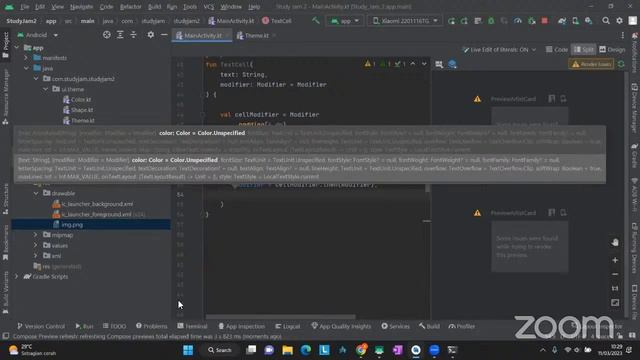Expand the manifests folder

click(x=27, y=58)
